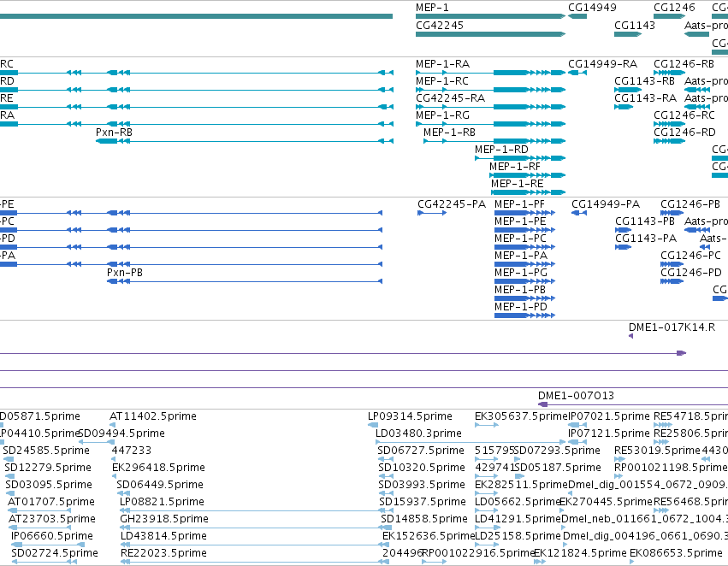The width and height of the screenshot is (728, 566).
Task: Click the SD14858.5prime EST label
Action: [x=424, y=519]
